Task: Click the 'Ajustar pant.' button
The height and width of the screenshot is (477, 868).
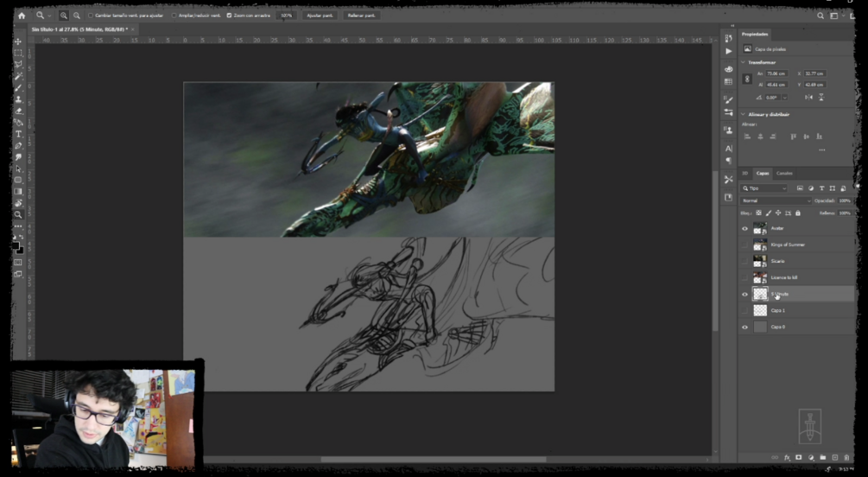Action: [320, 16]
